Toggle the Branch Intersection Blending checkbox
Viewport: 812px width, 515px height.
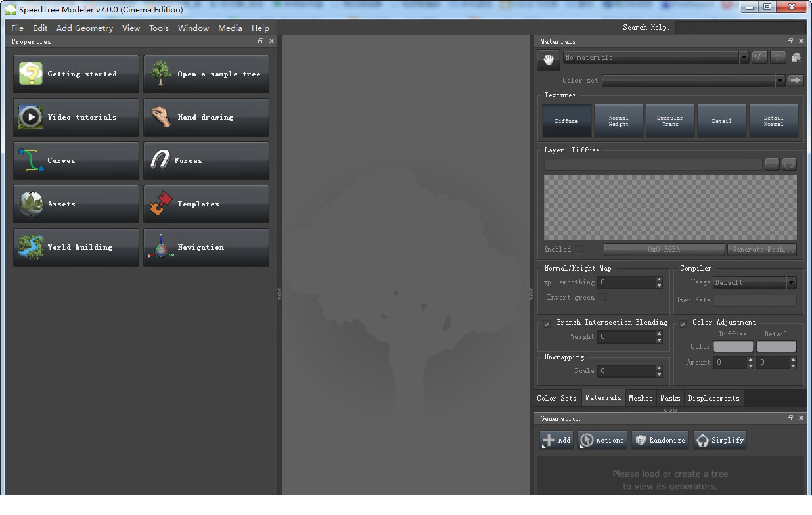pyautogui.click(x=547, y=323)
